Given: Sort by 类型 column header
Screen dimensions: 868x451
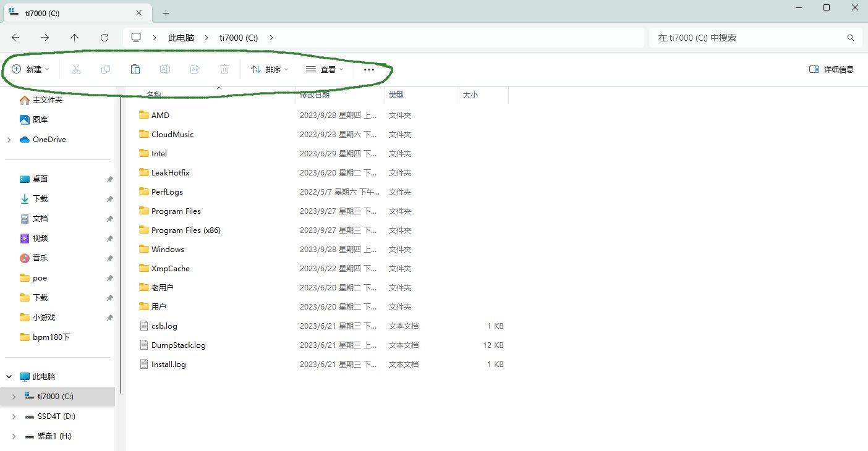Looking at the screenshot, I should [x=396, y=95].
